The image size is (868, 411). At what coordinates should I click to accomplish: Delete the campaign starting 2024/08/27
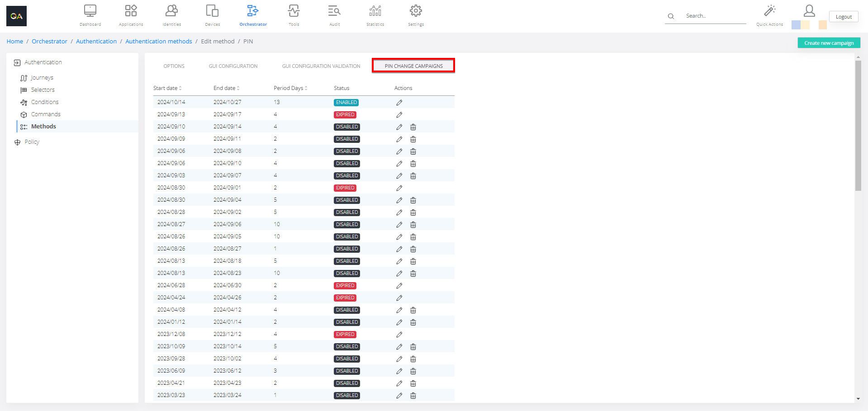413,225
